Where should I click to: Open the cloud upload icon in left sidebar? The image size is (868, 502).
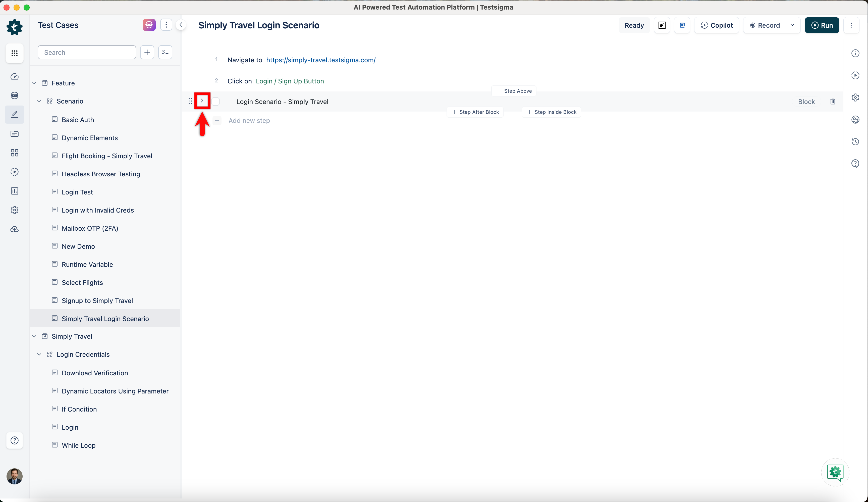[15, 229]
